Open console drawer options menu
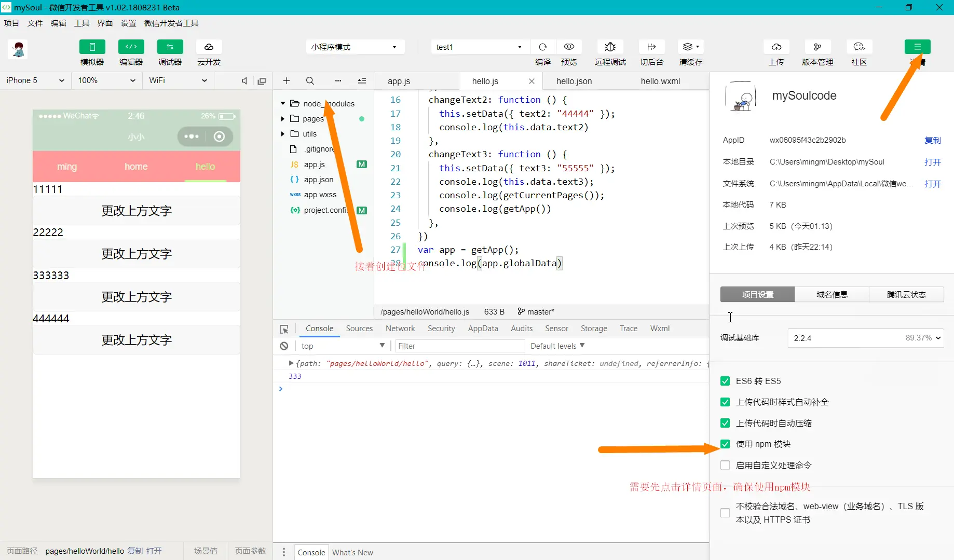The width and height of the screenshot is (954, 560). [284, 552]
